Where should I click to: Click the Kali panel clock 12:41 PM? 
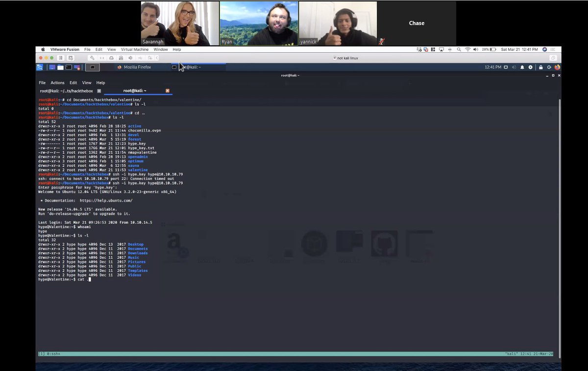tap(493, 67)
